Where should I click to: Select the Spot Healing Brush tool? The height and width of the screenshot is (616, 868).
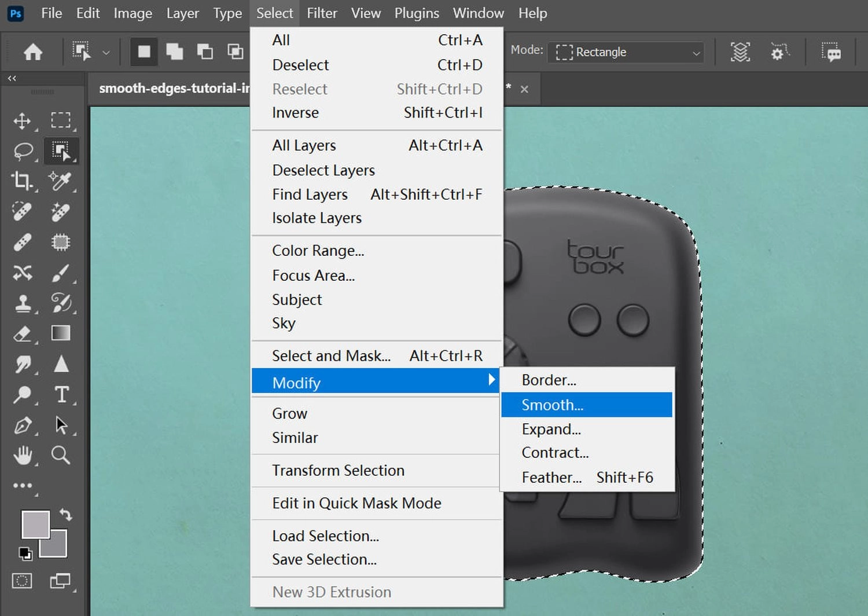click(x=22, y=211)
